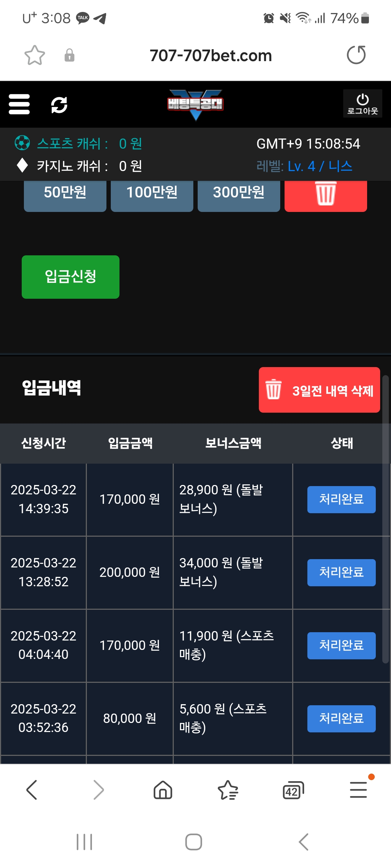
Task: Open the hamburger menu in site header
Action: coord(19,105)
